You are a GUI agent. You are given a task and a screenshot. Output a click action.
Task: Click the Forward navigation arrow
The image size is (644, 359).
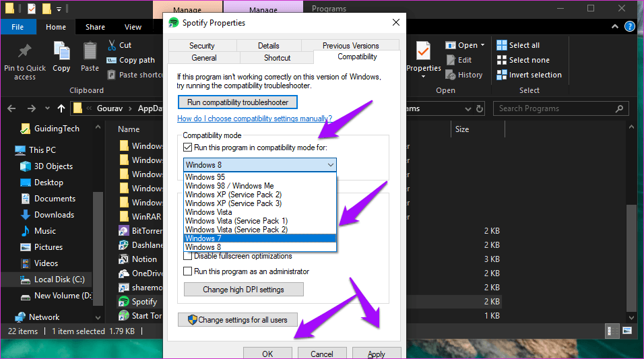click(31, 108)
